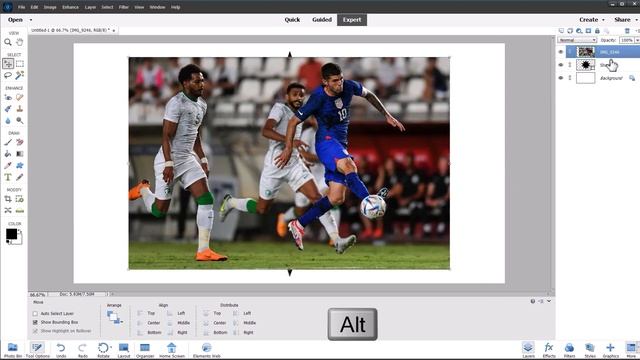The image size is (640, 360).
Task: Toggle Show Highlight on Rollover checkbox
Action: pyautogui.click(x=35, y=331)
